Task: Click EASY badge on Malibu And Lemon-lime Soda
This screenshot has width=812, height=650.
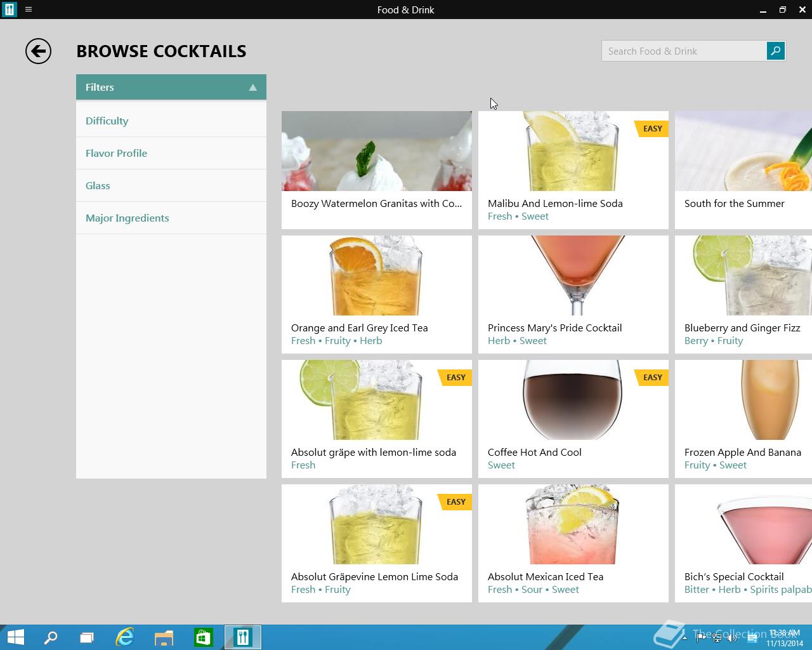Action: click(652, 129)
